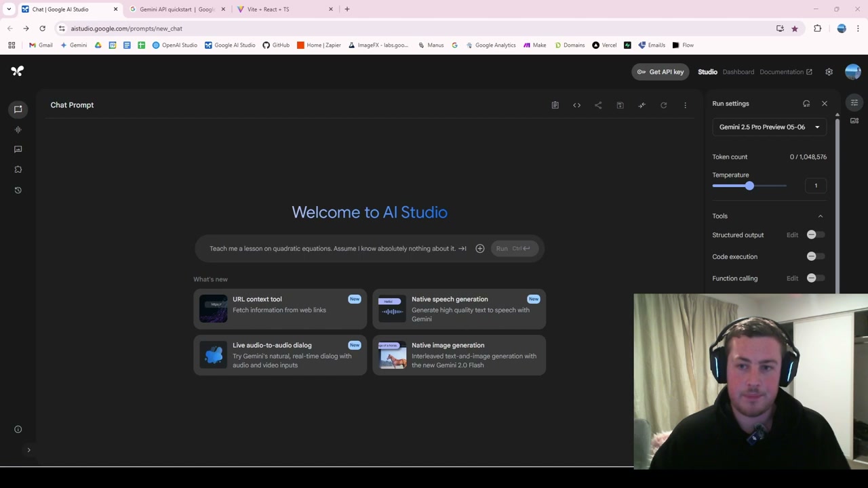Enable Structured output toggle
This screenshot has width=868, height=488.
[815, 235]
